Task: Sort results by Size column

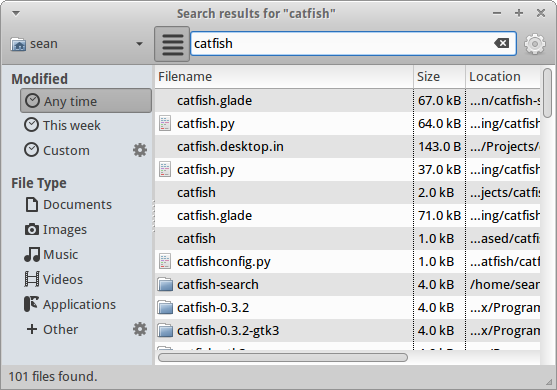Action: pos(439,77)
